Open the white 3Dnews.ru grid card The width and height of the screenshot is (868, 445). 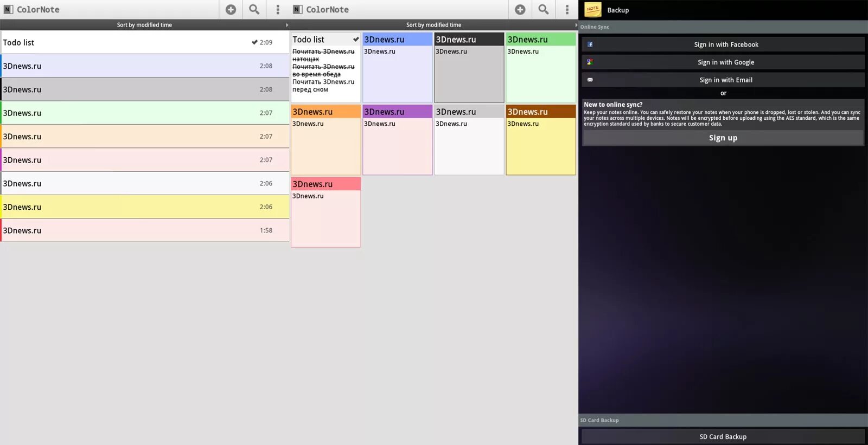pos(469,140)
